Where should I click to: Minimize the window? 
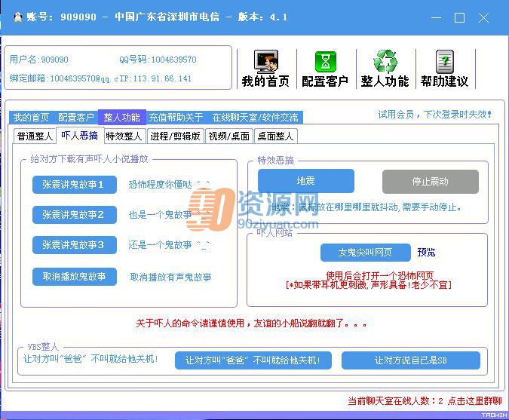[x=436, y=17]
